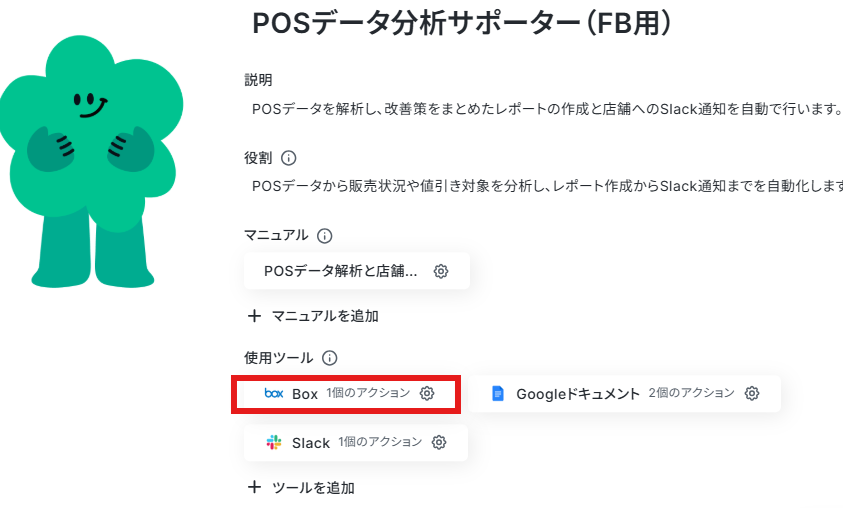Image resolution: width=843 pixels, height=508 pixels.
Task: Select the Slack 1個のアクション card
Action: [x=355, y=442]
